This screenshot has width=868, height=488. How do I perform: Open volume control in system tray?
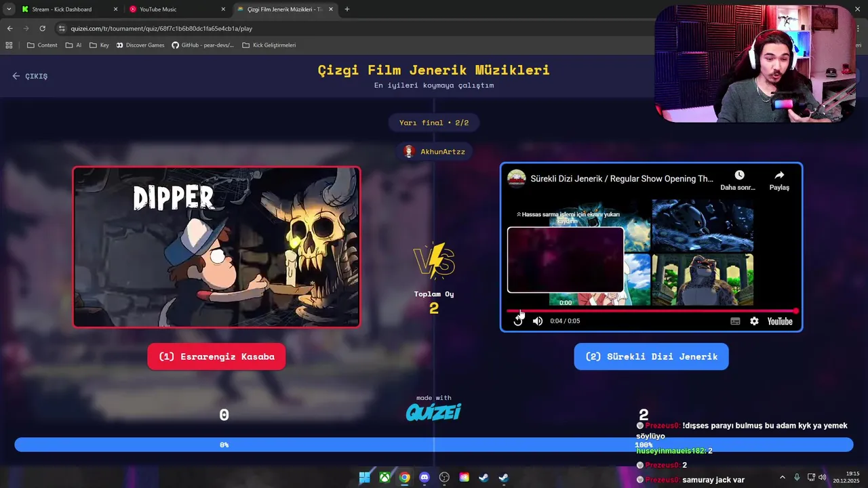pyautogui.click(x=822, y=477)
